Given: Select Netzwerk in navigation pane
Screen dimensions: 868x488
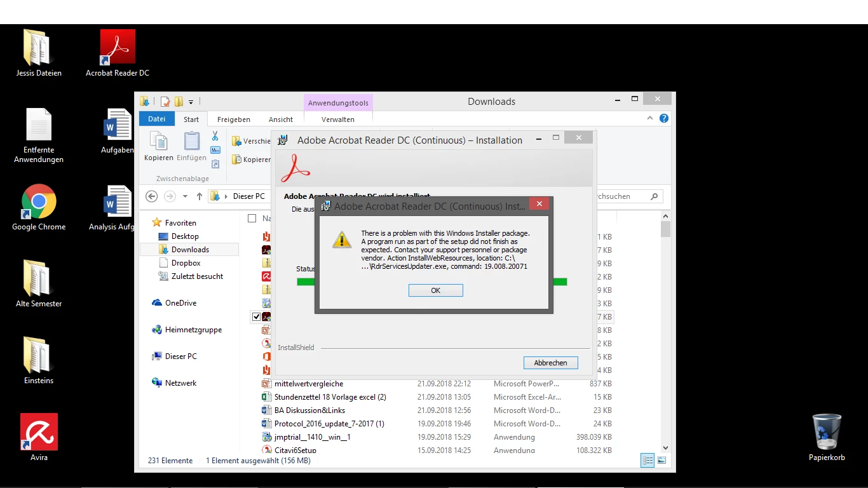Looking at the screenshot, I should click(180, 383).
